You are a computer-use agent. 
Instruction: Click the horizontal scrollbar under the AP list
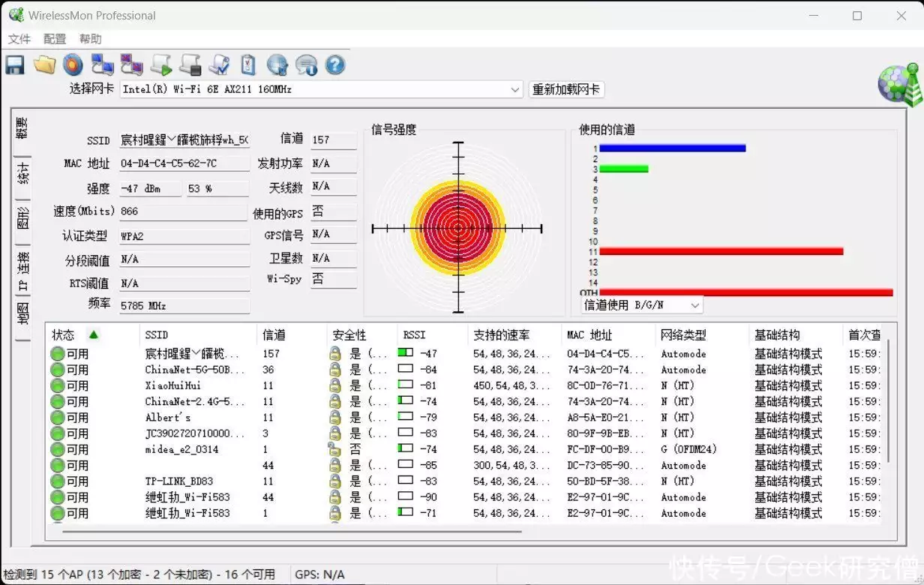pos(292,531)
